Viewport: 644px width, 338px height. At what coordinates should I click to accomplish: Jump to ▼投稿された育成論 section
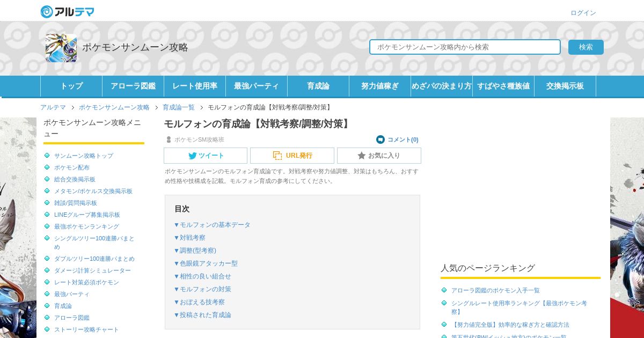click(x=202, y=315)
